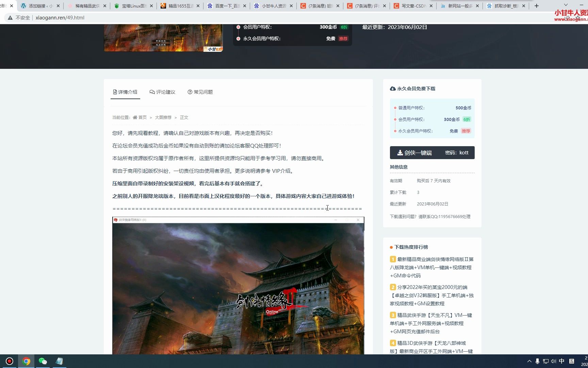The image size is (588, 368).
Task: Switch to the 添加链接 WordPress tab
Action: tap(36, 6)
